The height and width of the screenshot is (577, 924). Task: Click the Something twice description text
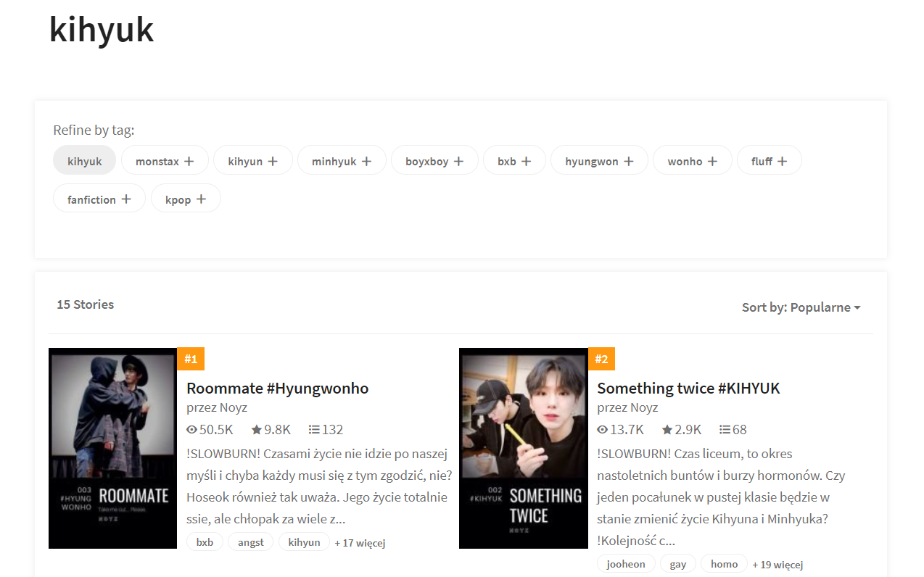[722, 497]
